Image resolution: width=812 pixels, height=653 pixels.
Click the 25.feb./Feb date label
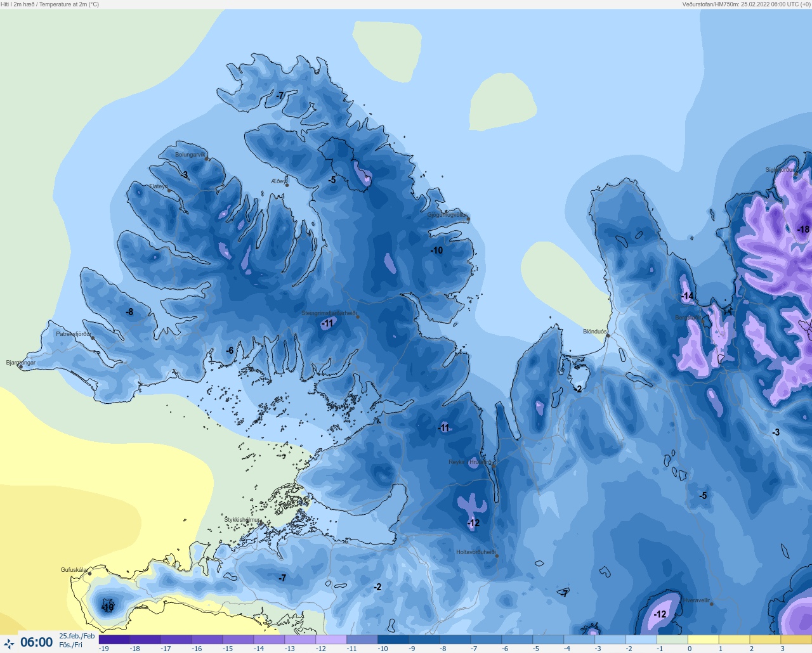(77, 636)
